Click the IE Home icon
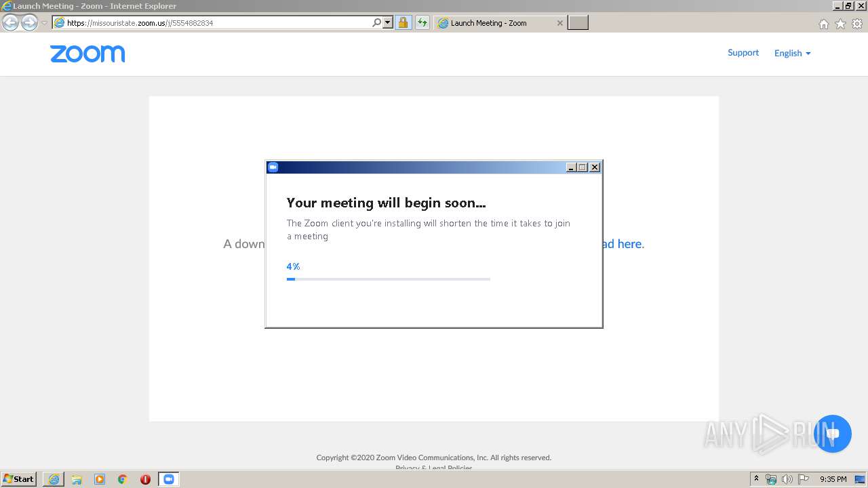The image size is (868, 488). tap(823, 24)
